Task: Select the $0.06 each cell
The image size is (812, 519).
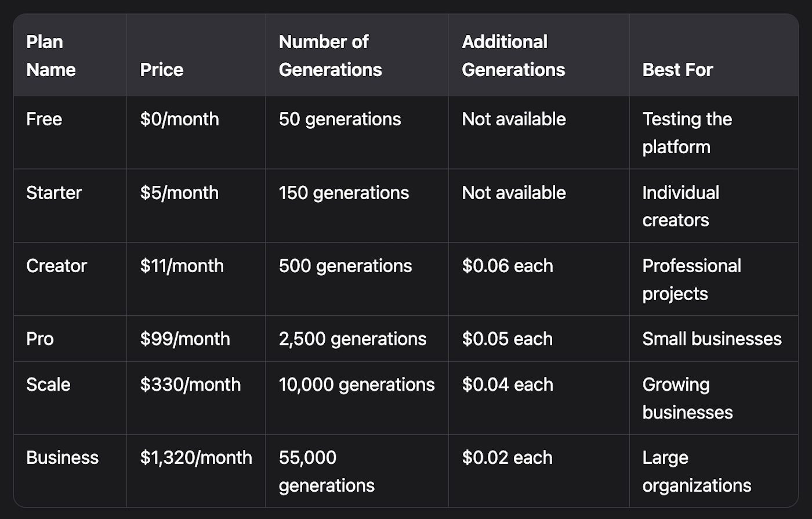Action: (x=507, y=266)
